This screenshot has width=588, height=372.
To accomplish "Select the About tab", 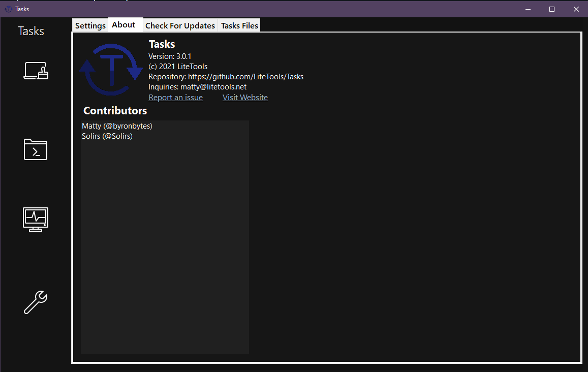I will pyautogui.click(x=125, y=25).
